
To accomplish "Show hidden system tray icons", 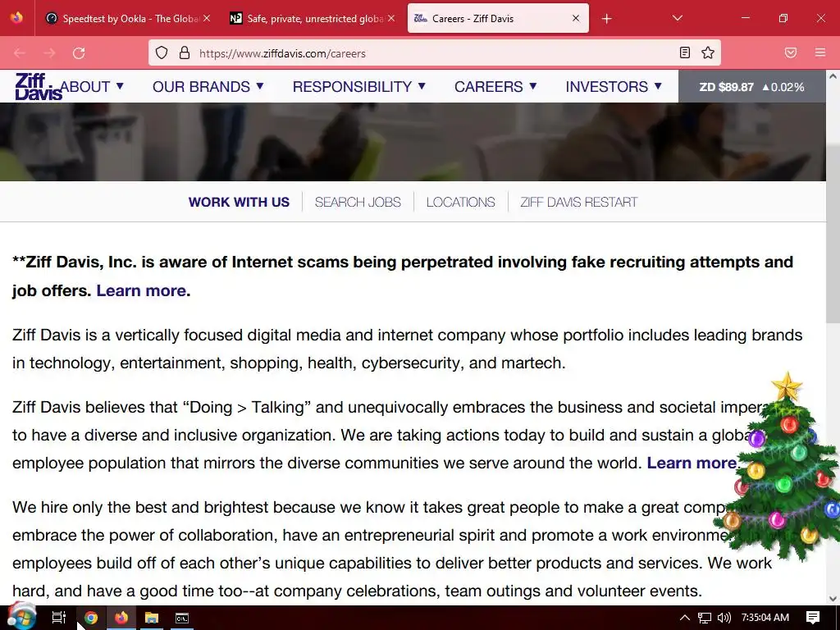I will 684,618.
